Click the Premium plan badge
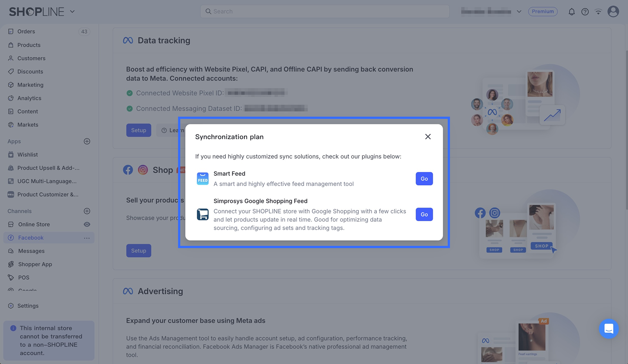628x364 pixels. pos(543,11)
